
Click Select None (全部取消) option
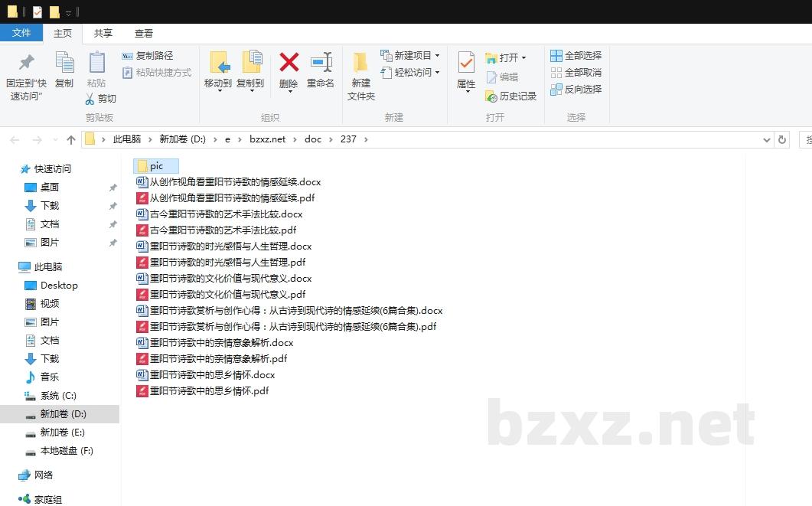pos(576,73)
